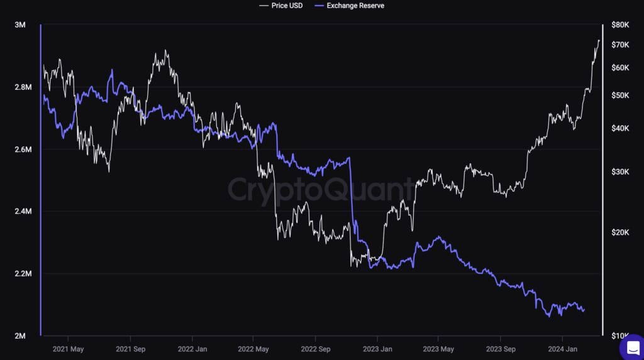Toggle the Exchange Reserve series label
Viewport: 644px width, 360px height.
[355, 6]
